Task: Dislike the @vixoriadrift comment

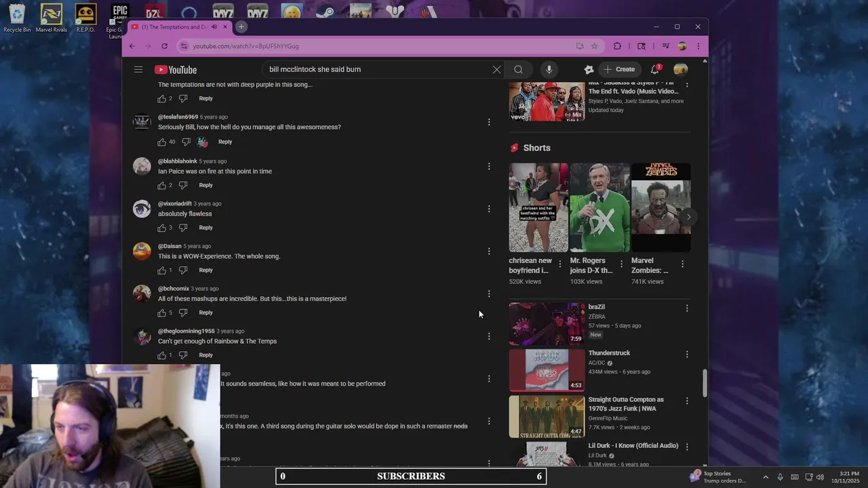Action: tap(182, 228)
